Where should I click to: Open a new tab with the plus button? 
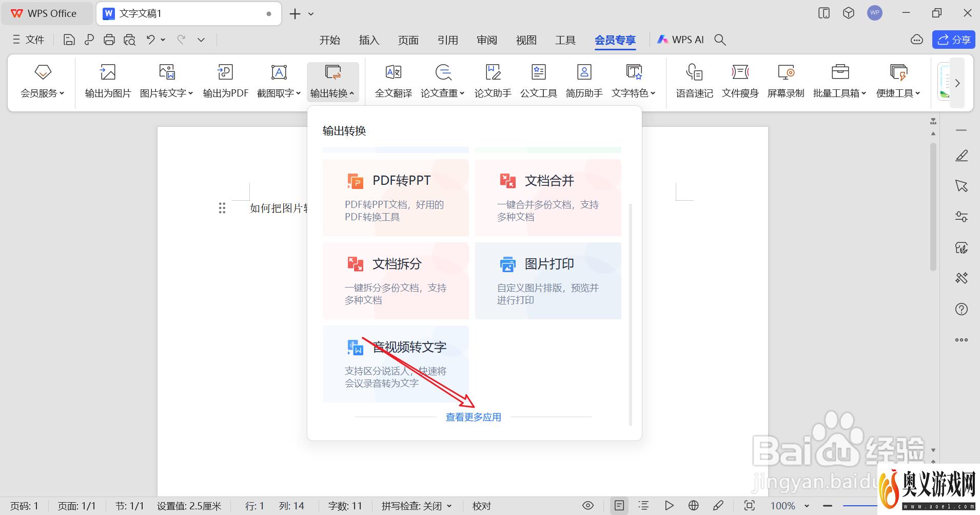pyautogui.click(x=295, y=14)
